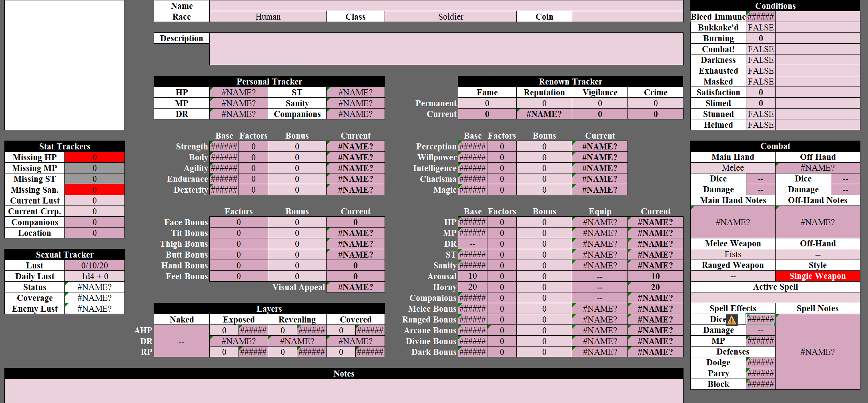Image resolution: width=868 pixels, height=403 pixels.
Task: Select the Darkness condition FALSE cell
Action: (x=761, y=60)
